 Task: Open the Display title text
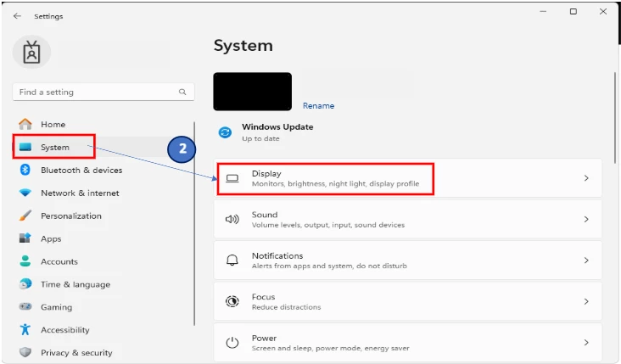[x=266, y=173]
